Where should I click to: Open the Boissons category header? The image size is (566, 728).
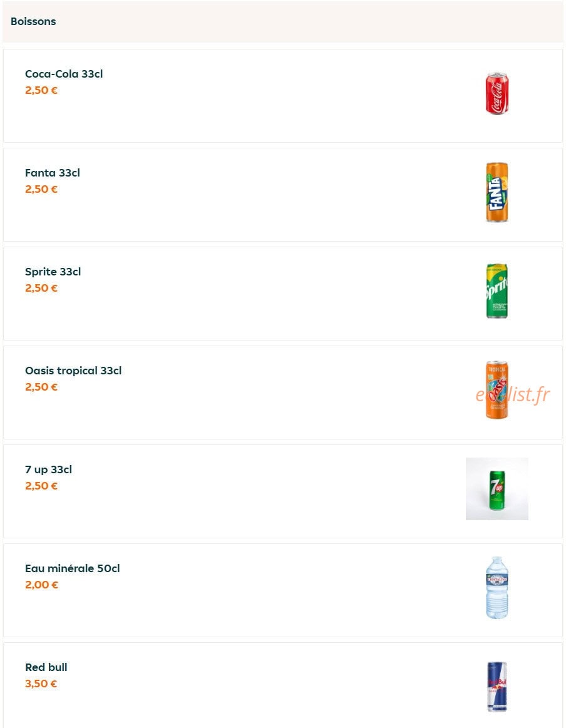tap(283, 21)
